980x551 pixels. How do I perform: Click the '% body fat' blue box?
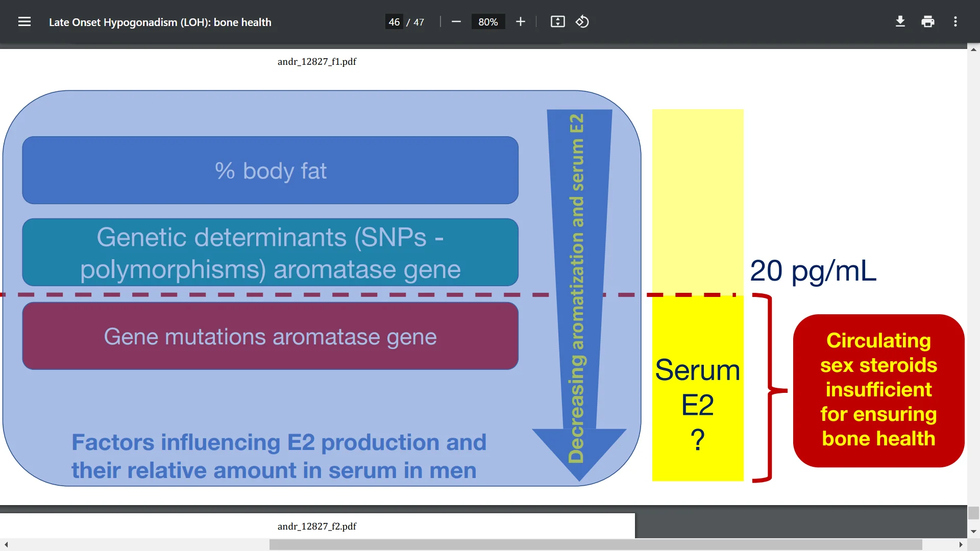pos(270,170)
